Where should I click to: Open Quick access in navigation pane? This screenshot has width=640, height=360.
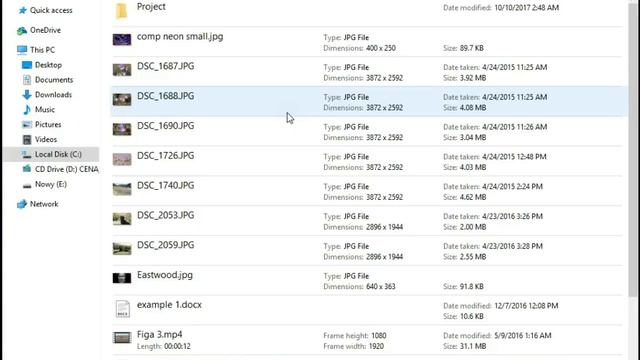tap(51, 10)
